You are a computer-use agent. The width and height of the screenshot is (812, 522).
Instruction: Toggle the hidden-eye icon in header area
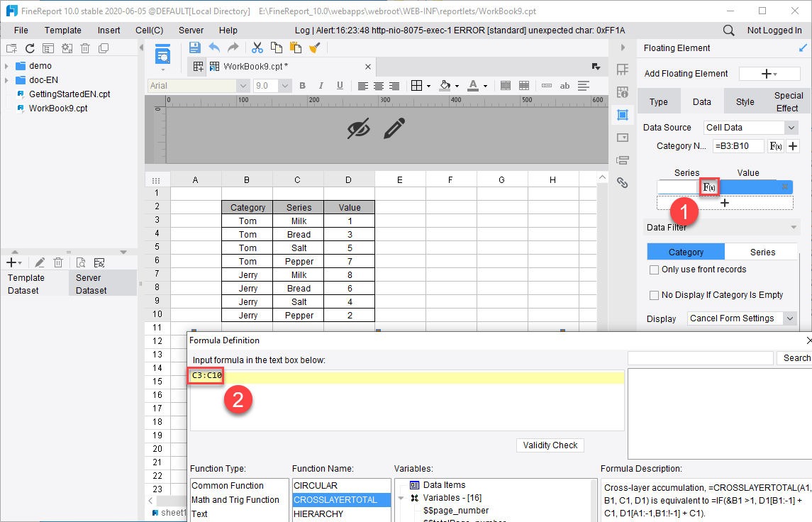click(358, 128)
